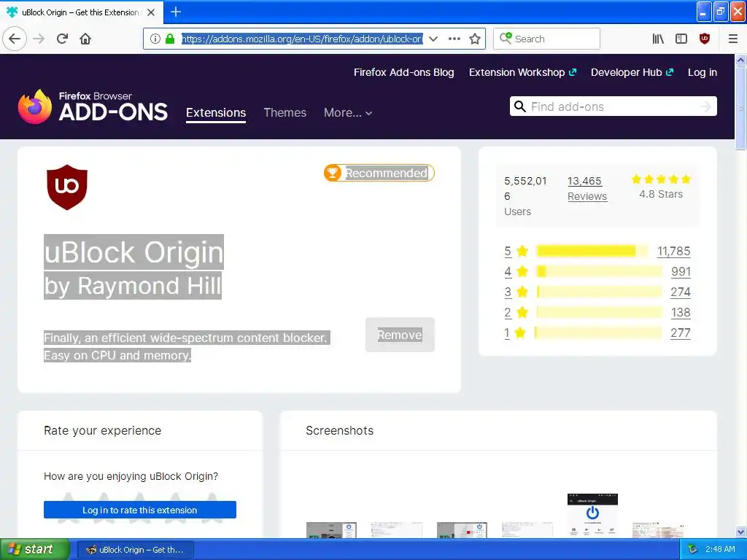Click the uBlock Origin shield logo
The height and width of the screenshot is (560, 747).
pyautogui.click(x=66, y=187)
